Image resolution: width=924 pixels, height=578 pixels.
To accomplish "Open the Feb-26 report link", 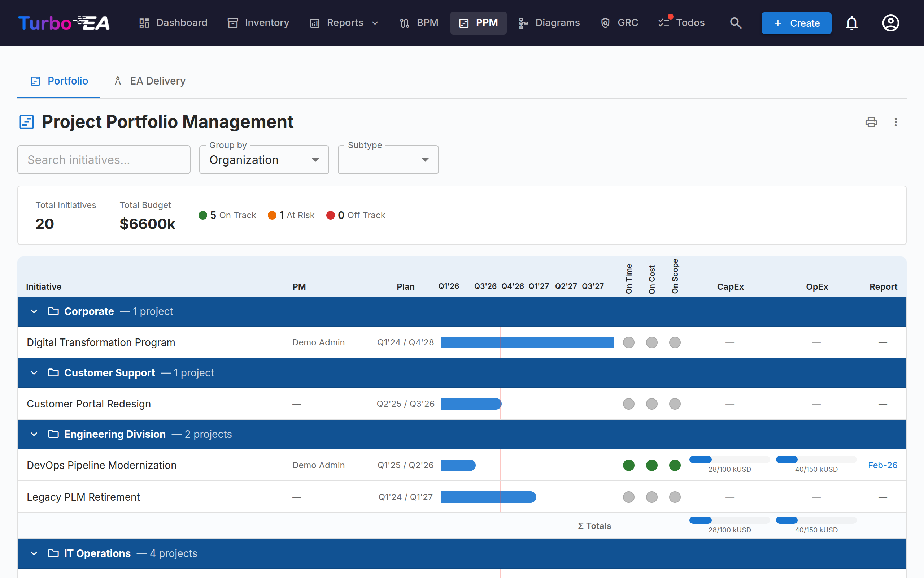I will (x=882, y=465).
